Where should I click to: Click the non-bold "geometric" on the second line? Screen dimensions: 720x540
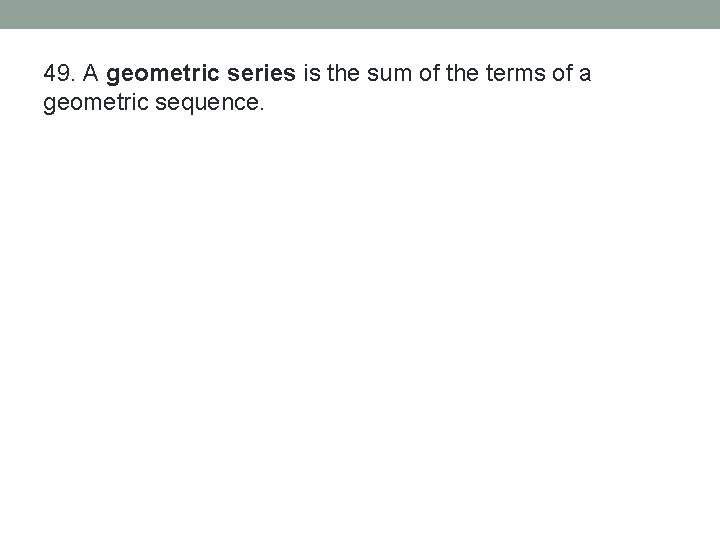coord(88,103)
